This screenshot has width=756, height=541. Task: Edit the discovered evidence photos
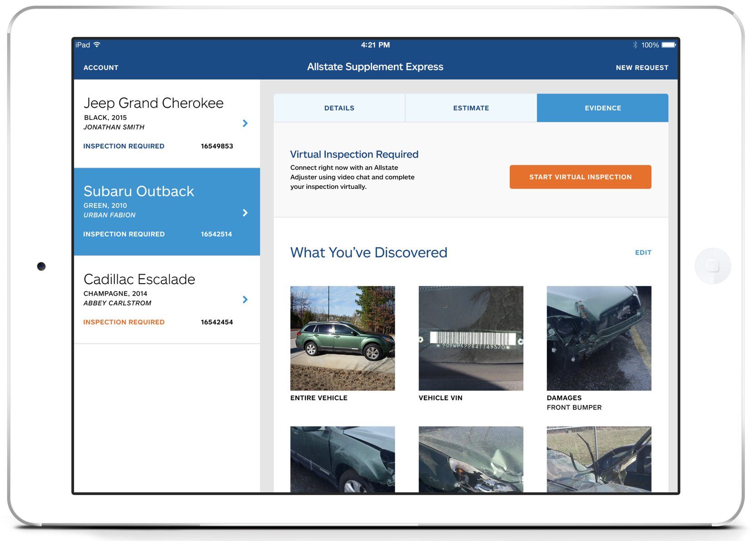click(x=643, y=253)
